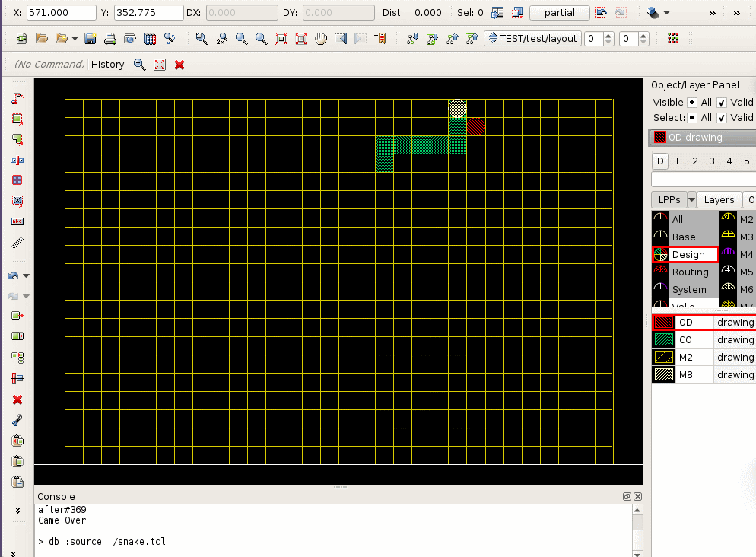The width and height of the screenshot is (756, 557).
Task: Open the design folder icon in toolbar
Action: [42, 39]
